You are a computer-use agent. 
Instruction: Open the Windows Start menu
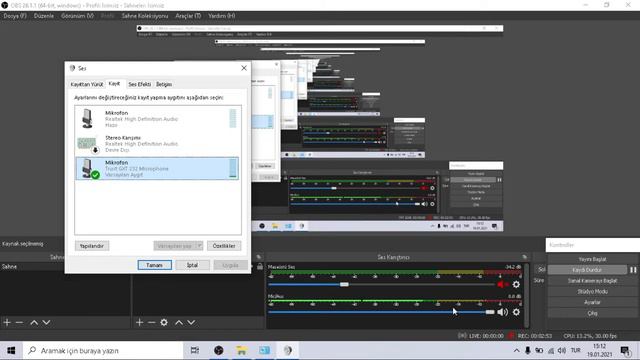11,351
